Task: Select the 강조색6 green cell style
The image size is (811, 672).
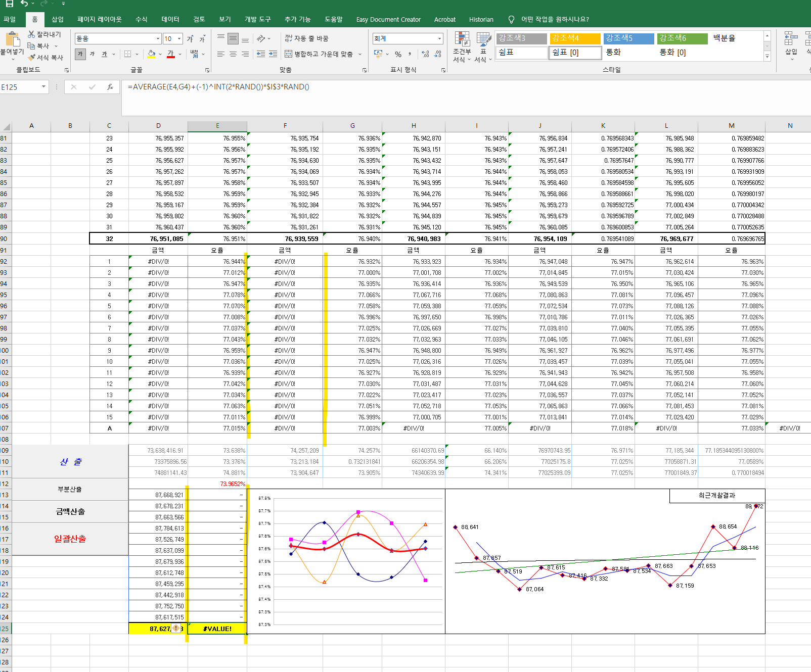Action: tap(683, 38)
